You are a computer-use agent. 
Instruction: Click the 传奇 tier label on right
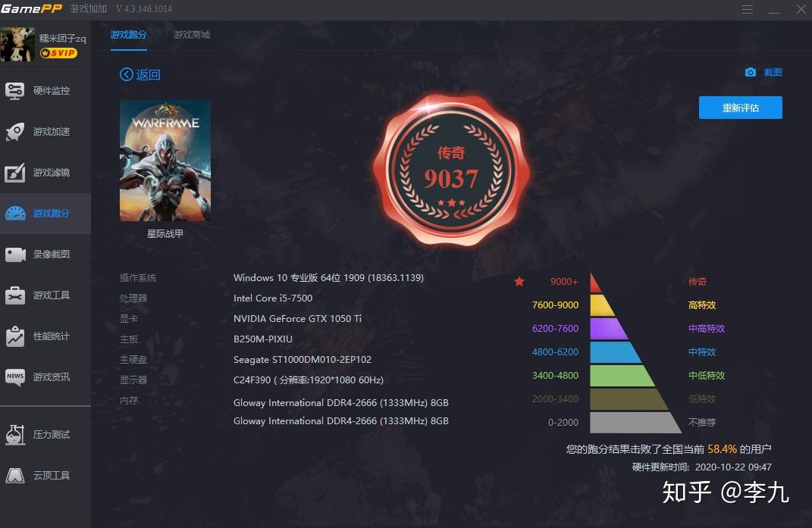[x=697, y=282]
